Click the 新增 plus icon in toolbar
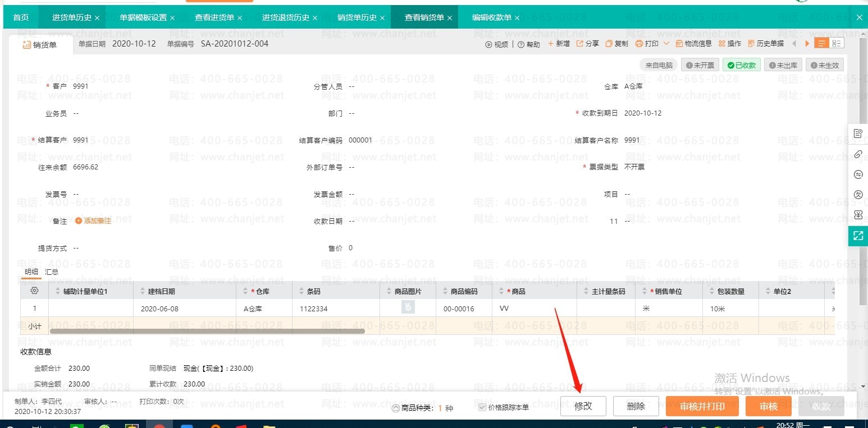 coord(551,44)
